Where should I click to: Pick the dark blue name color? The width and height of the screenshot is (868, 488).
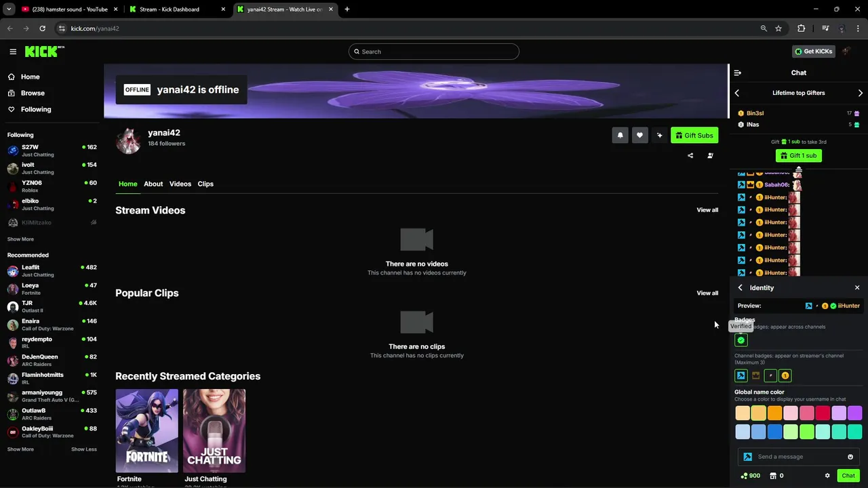click(774, 432)
